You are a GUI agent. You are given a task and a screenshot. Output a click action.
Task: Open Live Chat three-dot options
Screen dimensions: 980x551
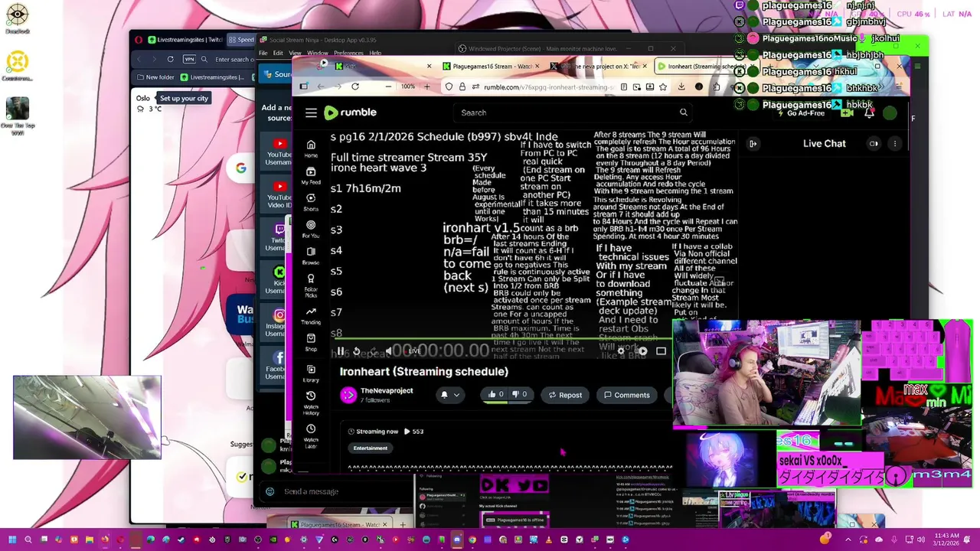pos(894,144)
